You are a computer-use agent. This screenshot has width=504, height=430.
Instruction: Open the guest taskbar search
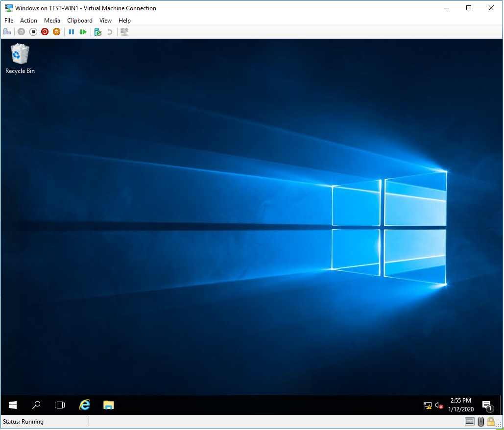pyautogui.click(x=36, y=405)
